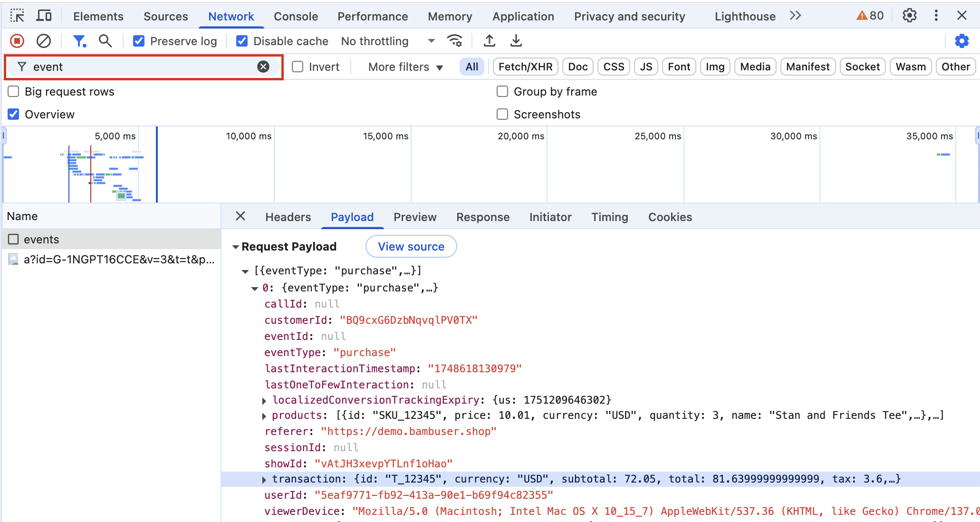Filter by CSS type
The width and height of the screenshot is (980, 522).
point(614,67)
